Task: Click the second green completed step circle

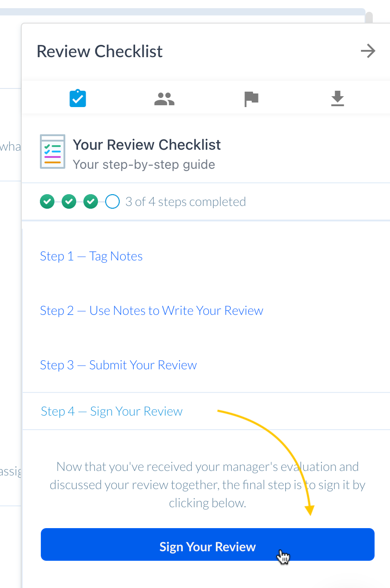Action: click(69, 201)
